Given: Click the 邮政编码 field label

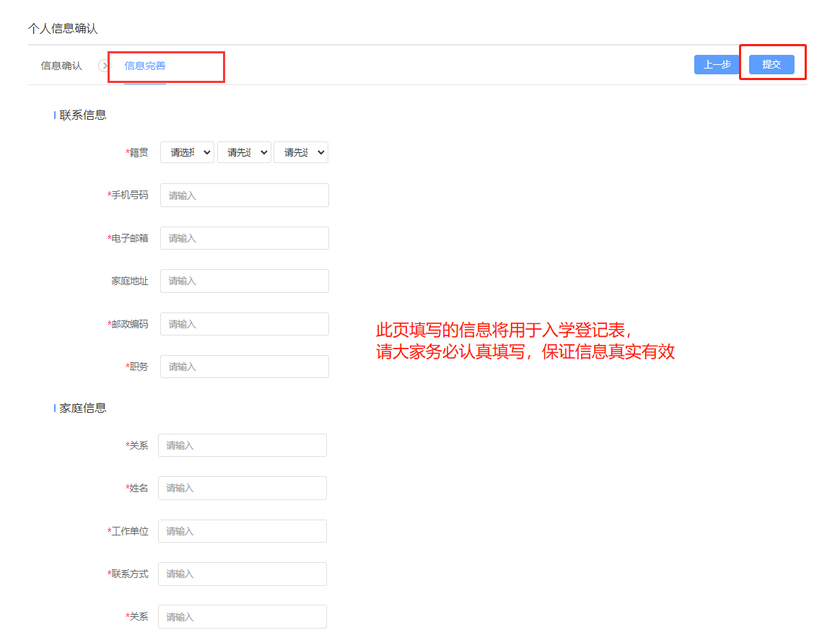Looking at the screenshot, I should point(128,324).
